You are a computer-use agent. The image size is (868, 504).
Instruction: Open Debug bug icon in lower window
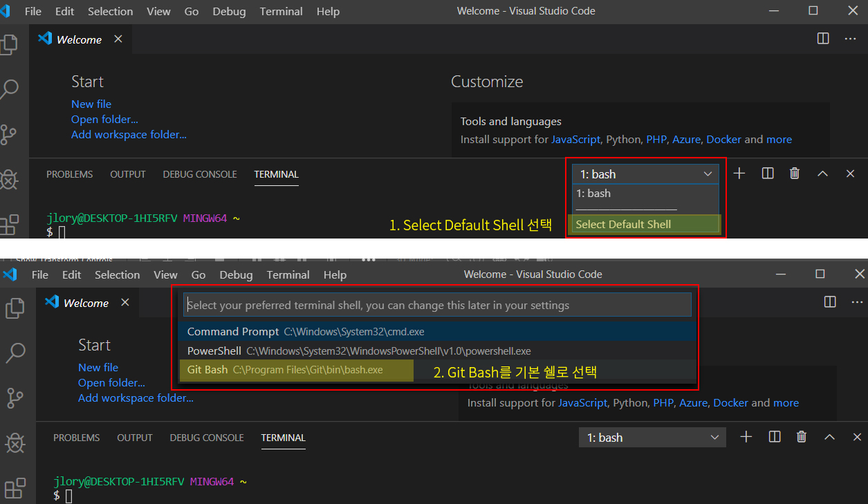(x=15, y=443)
